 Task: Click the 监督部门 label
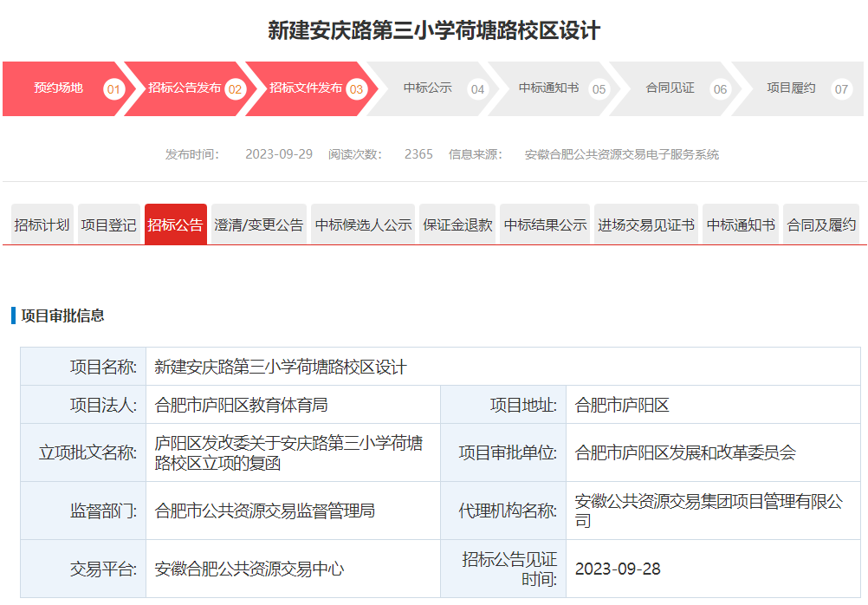pyautogui.click(x=103, y=511)
